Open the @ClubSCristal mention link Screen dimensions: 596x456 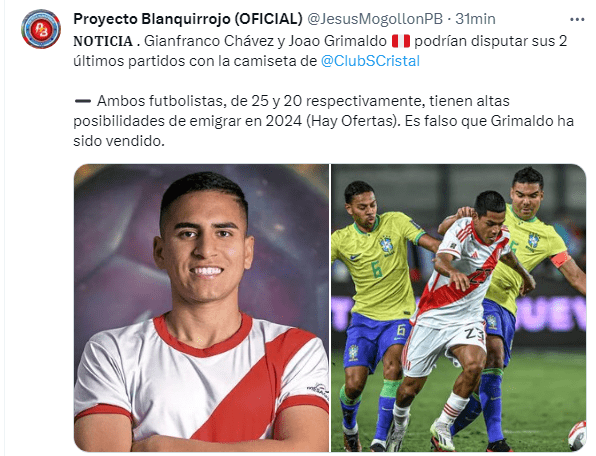click(370, 61)
